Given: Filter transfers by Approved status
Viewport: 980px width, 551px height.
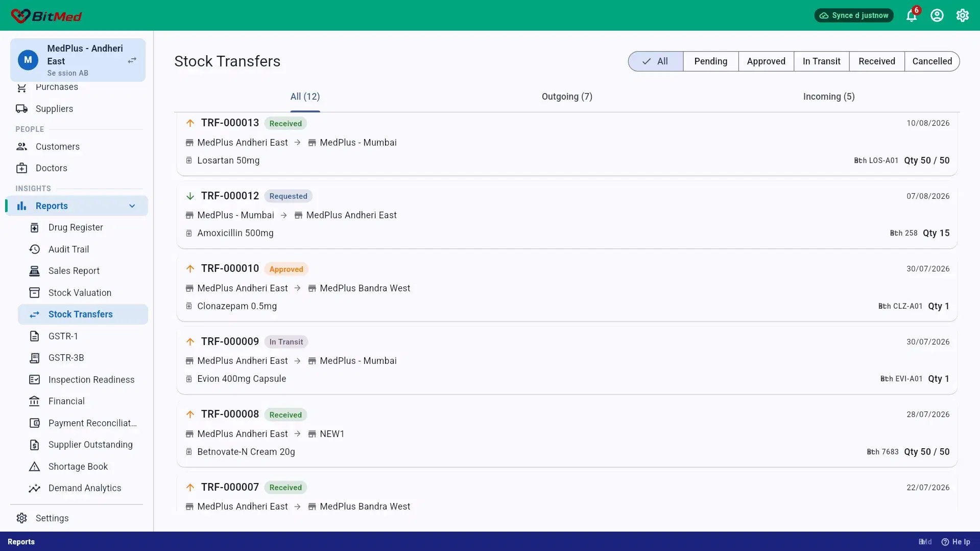Looking at the screenshot, I should tap(766, 61).
